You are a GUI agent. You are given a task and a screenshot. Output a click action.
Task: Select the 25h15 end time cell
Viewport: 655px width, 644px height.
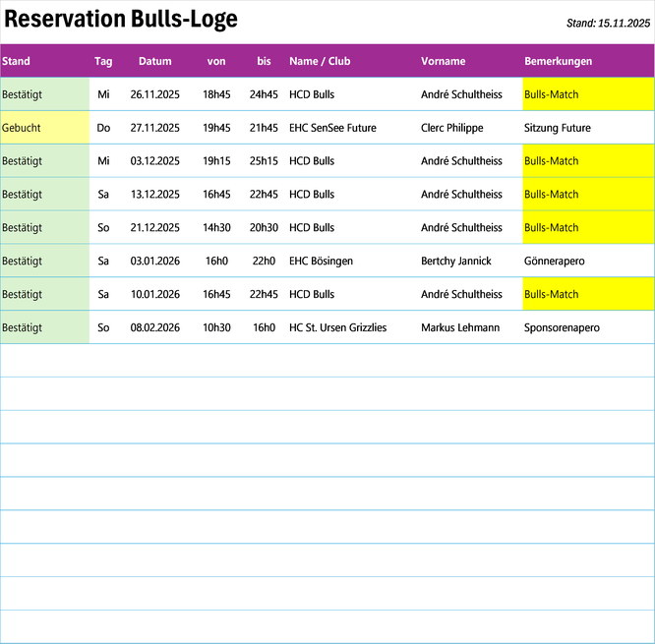[264, 161]
